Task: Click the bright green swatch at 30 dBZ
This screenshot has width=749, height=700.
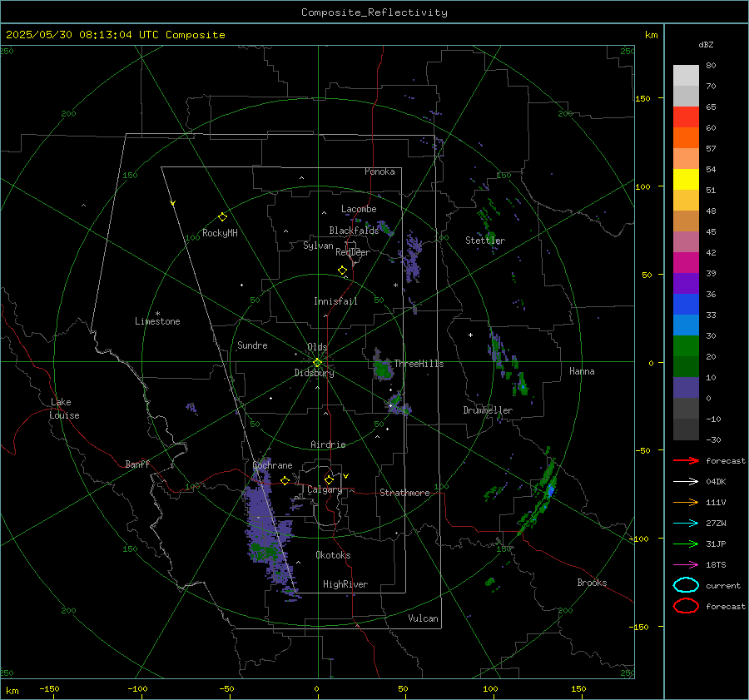Action: tap(686, 346)
